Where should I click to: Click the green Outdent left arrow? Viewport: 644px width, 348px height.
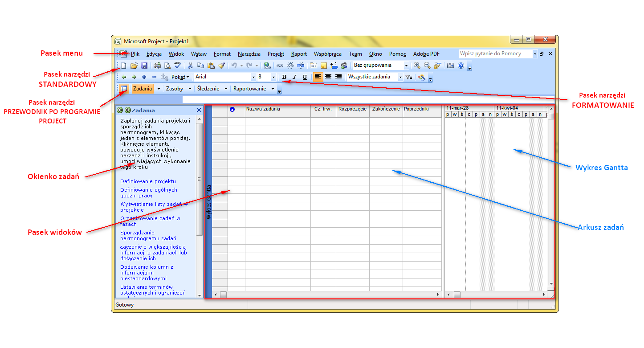click(x=124, y=77)
